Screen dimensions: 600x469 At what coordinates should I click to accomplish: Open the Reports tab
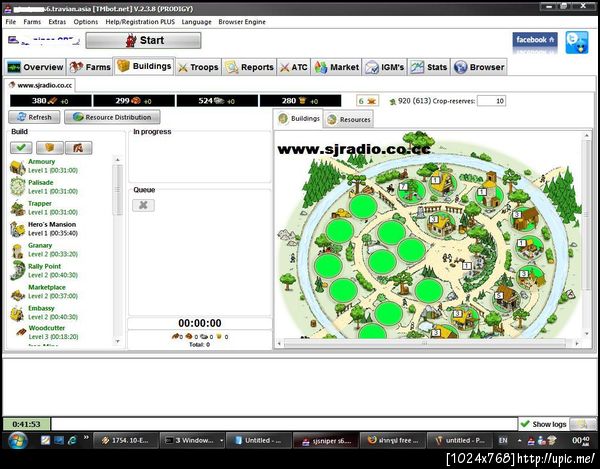249,67
